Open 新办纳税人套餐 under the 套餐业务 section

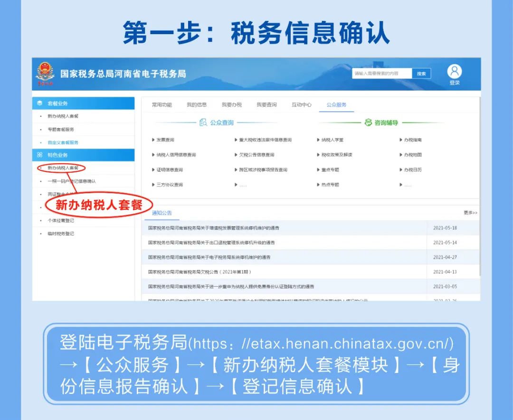(x=63, y=116)
